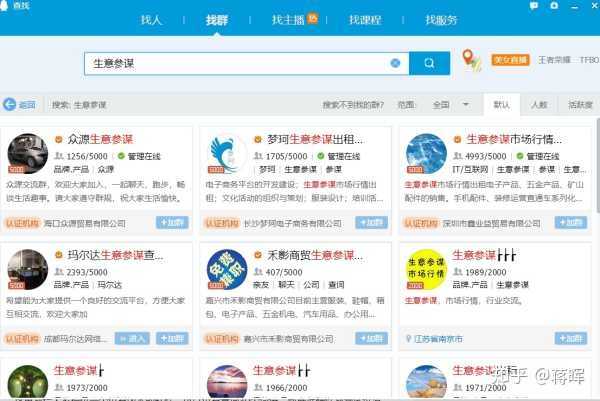The height and width of the screenshot is (401, 600).
Task: Sort results by 人数
Action: pyautogui.click(x=539, y=104)
